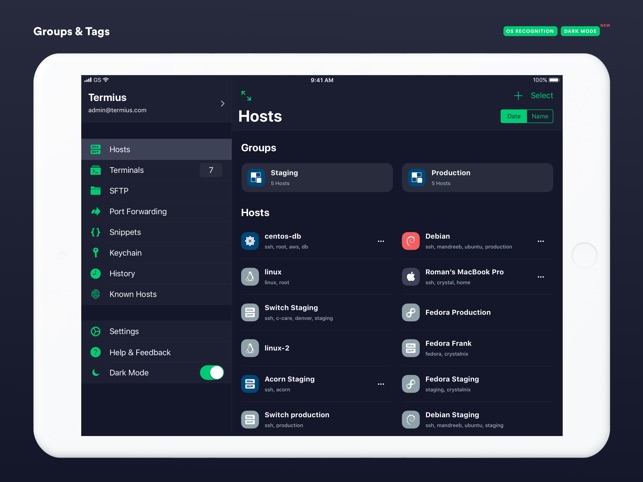Open more options for Debian host
The width and height of the screenshot is (643, 482).
[x=541, y=241]
